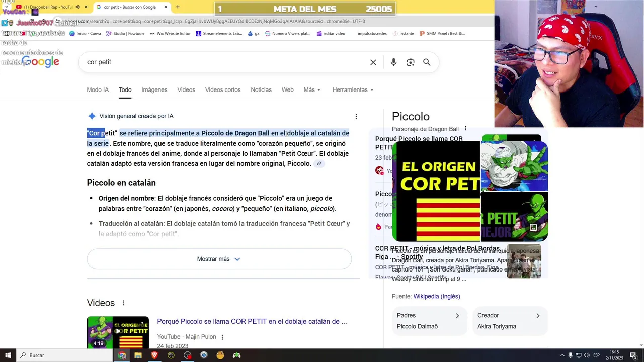Open Wix Website Editor bookmark
The height and width of the screenshot is (362, 644).
pyautogui.click(x=170, y=34)
